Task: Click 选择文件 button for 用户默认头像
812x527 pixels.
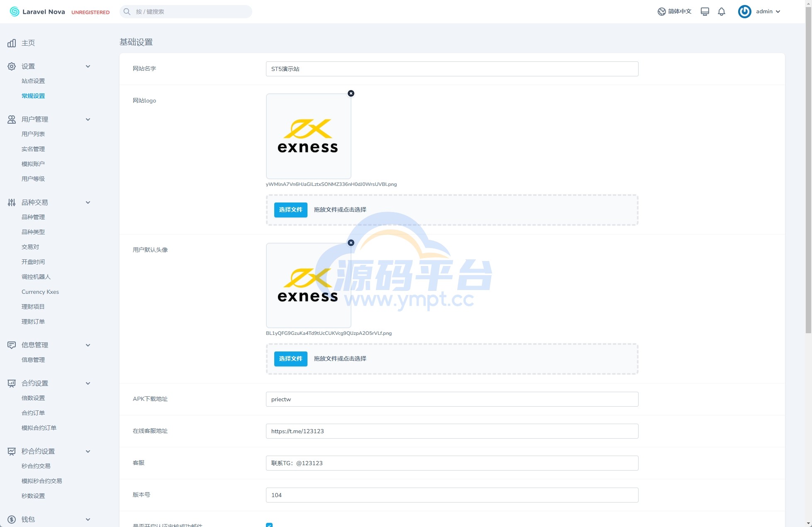Action: coord(291,359)
